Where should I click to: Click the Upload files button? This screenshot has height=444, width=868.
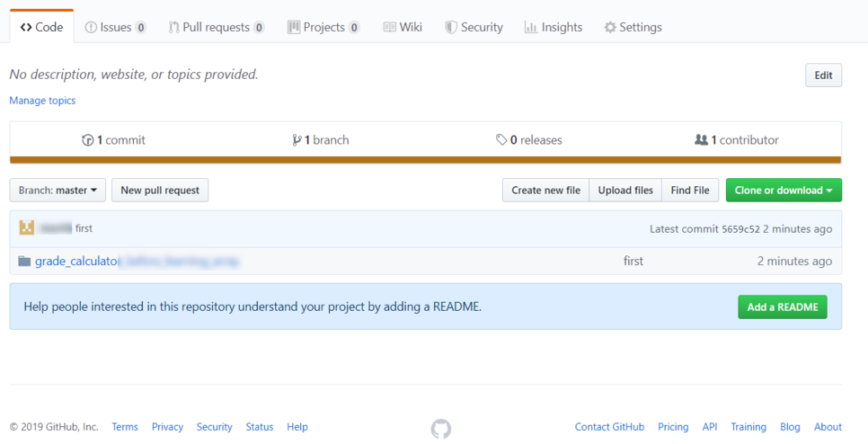click(625, 190)
